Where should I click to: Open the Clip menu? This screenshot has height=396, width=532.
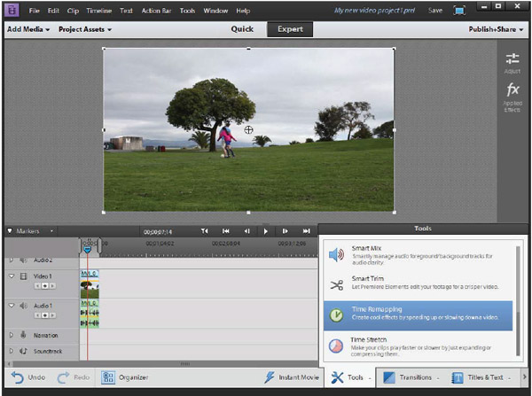click(73, 11)
